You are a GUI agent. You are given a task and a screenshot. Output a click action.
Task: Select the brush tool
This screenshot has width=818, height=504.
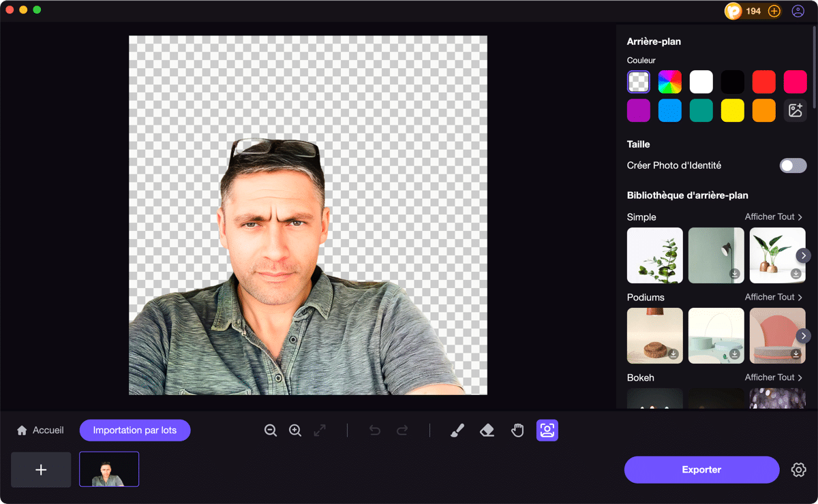(x=457, y=430)
